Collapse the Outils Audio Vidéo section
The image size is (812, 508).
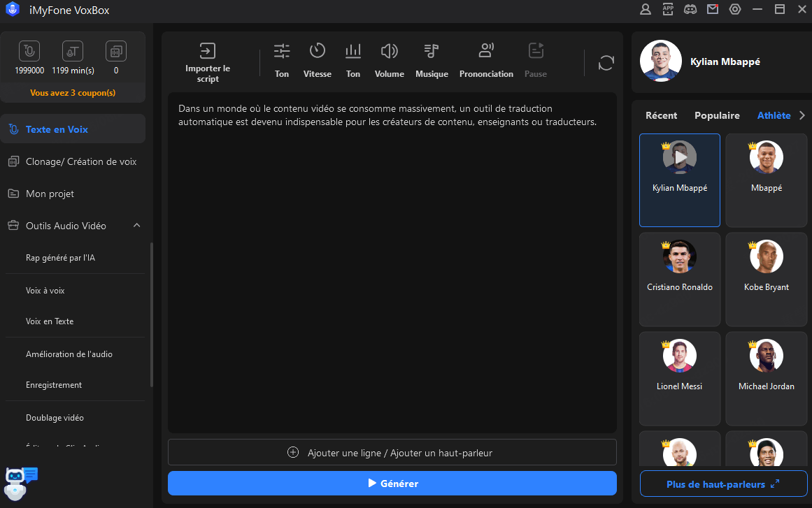point(136,226)
